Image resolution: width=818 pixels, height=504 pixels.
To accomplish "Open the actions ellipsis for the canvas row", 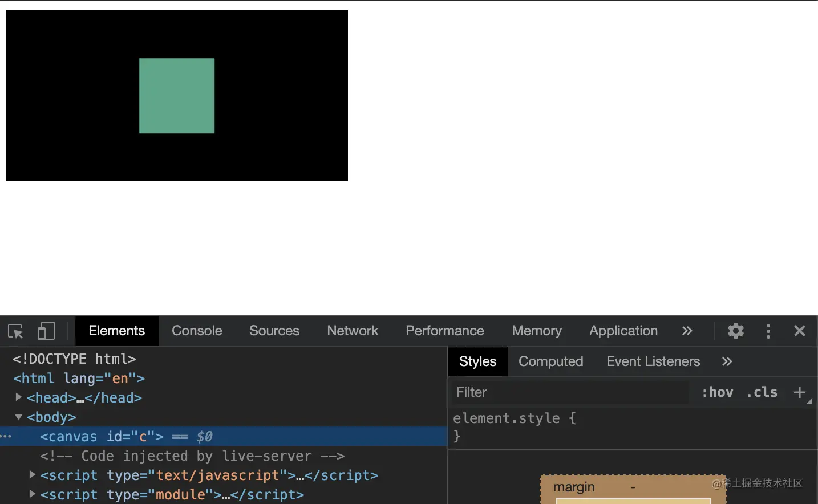I will 6,437.
